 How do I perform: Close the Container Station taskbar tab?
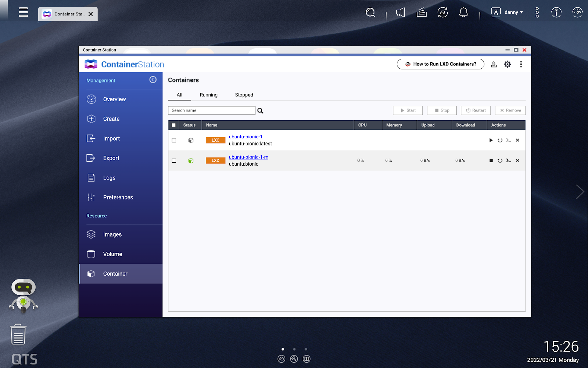(91, 14)
